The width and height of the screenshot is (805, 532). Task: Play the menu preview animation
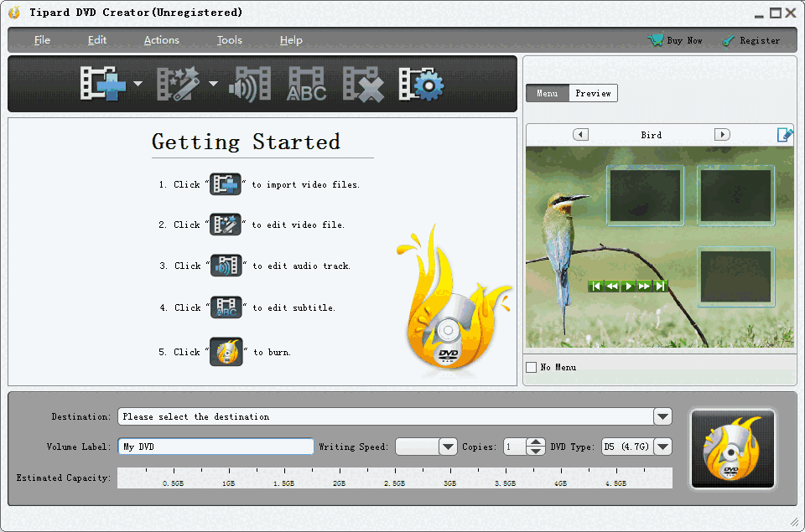pos(628,285)
